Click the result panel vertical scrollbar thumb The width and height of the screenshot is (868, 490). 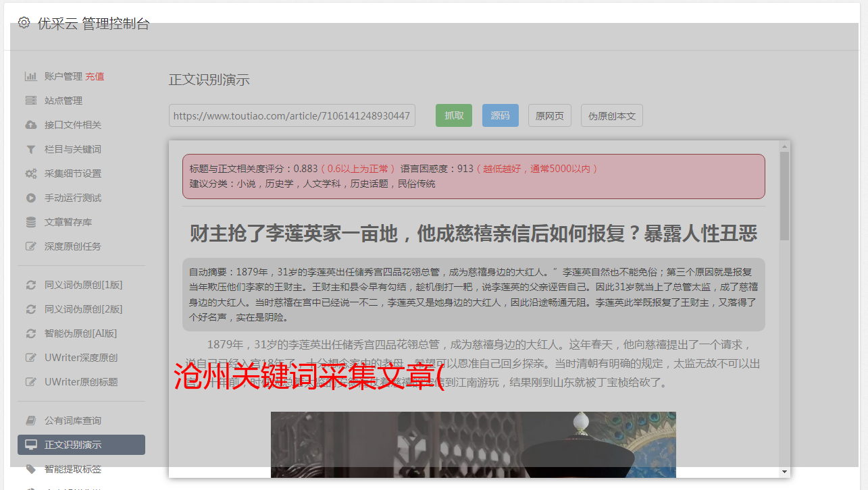pyautogui.click(x=784, y=196)
